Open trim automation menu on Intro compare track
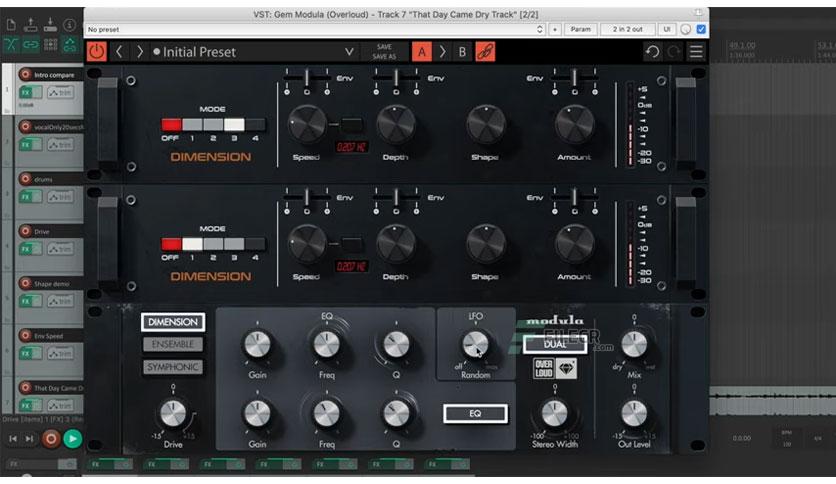Screen dimensions: 836x484 [60, 93]
